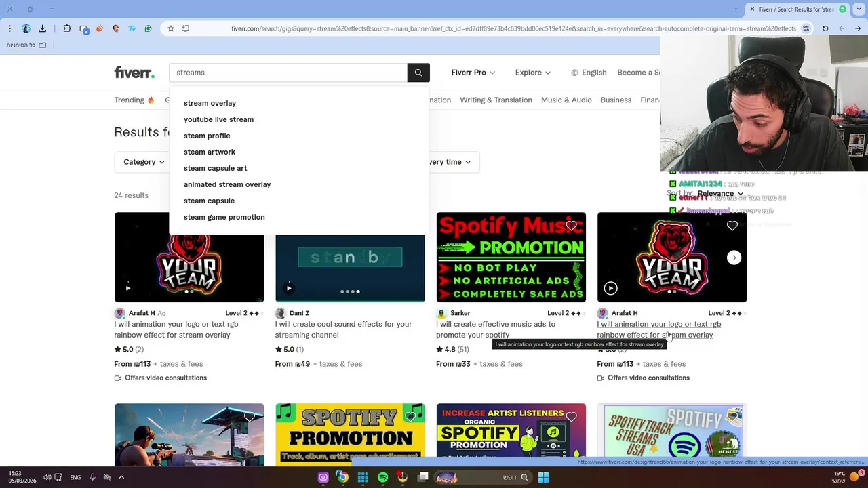Favorite the second Arafat H gig
868x488 pixels.
point(732,226)
